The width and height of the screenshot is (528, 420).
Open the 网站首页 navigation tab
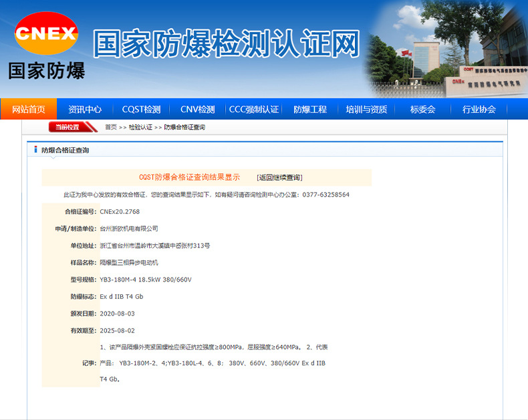pyautogui.click(x=29, y=110)
